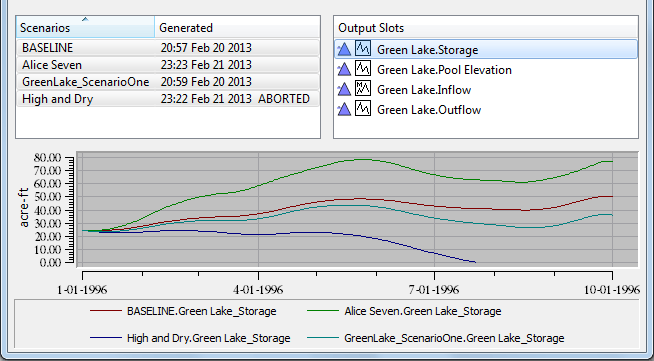Click the triangle icon beside Green Lake.Outflow

click(x=344, y=109)
